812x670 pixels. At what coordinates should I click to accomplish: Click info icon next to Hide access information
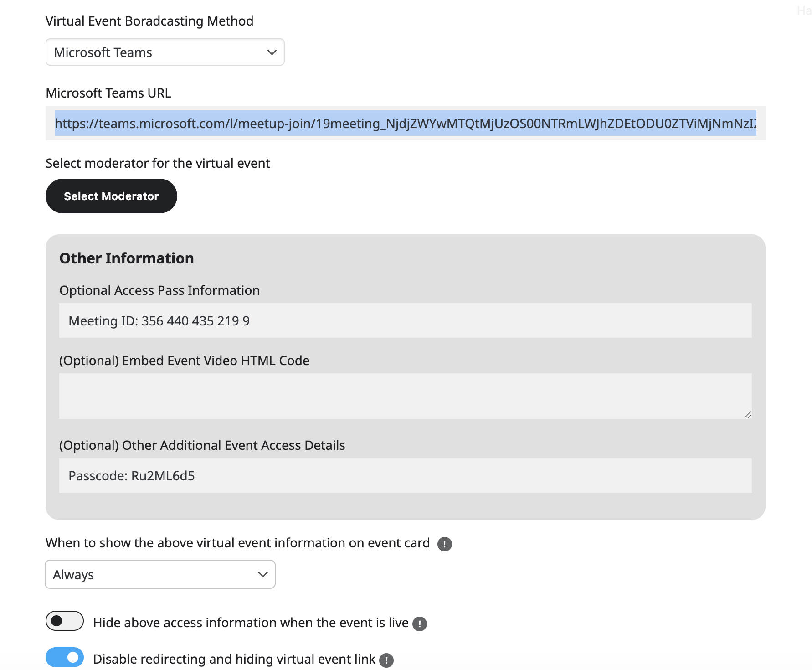tap(419, 624)
